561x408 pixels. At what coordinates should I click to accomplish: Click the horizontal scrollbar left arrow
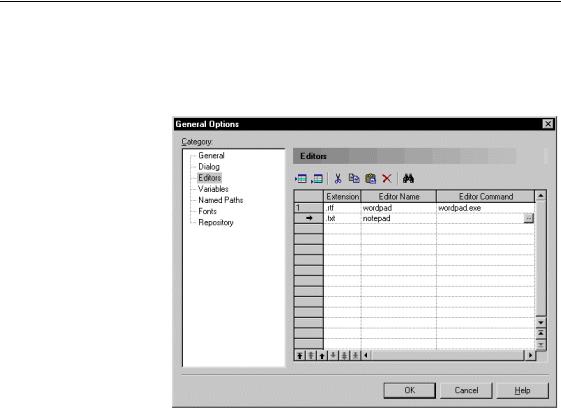pos(366,355)
